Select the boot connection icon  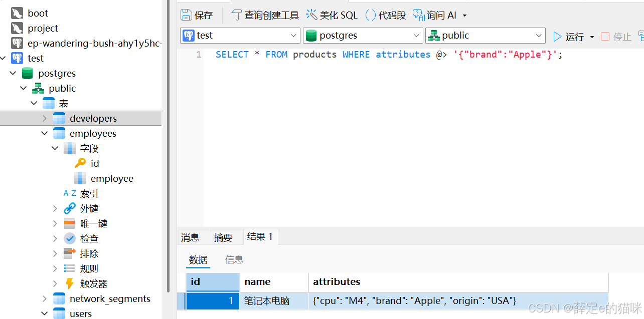(17, 14)
